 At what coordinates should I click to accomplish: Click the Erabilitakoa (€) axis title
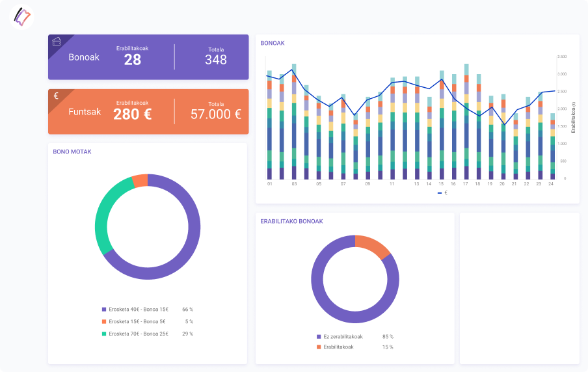(573, 117)
